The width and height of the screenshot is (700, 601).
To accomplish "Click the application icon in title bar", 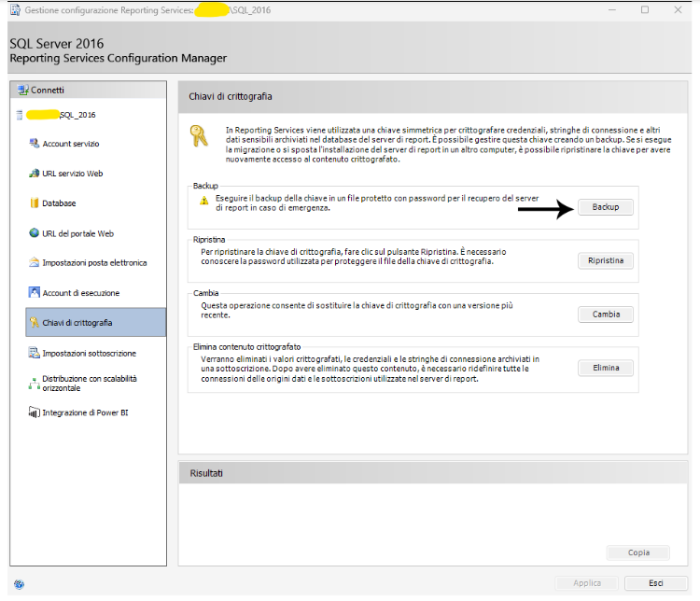I will coord(15,10).
